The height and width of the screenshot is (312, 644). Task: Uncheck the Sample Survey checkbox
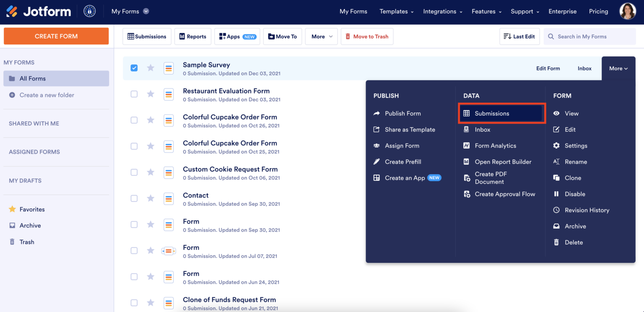[134, 68]
